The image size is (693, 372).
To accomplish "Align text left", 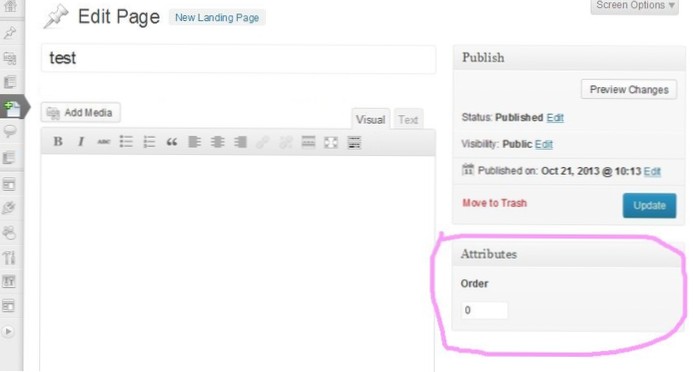I will tap(194, 142).
